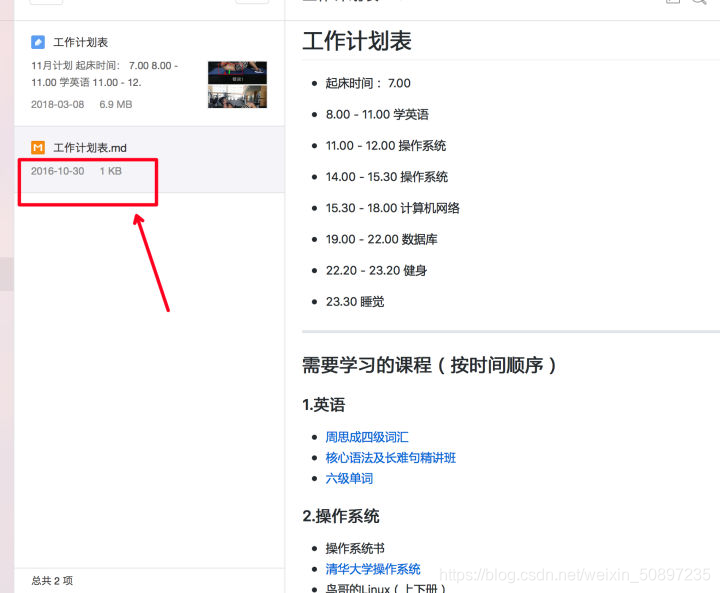Open the 周思成四级词汇 link
Viewport: 720px width, 593px height.
(x=367, y=437)
